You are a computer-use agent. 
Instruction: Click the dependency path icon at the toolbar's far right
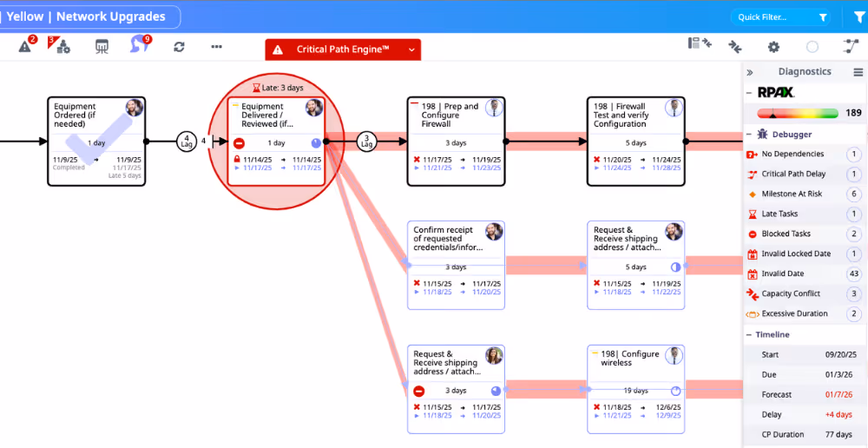click(851, 47)
